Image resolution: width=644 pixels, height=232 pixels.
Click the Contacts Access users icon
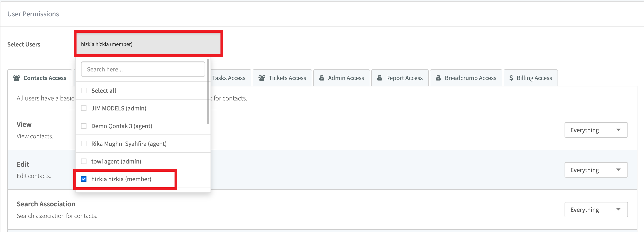17,78
